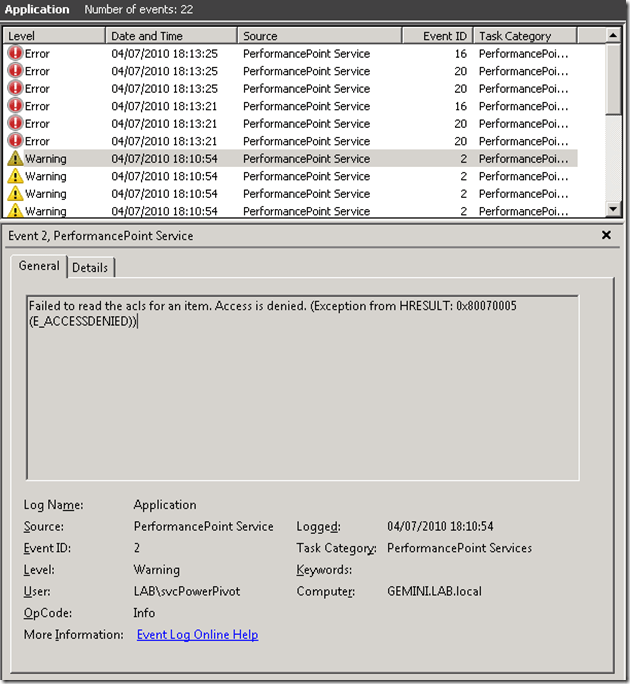Click error icon for 18:13:21 Event ID 16 row
Viewport: 630px width, 684px height.
pos(15,106)
